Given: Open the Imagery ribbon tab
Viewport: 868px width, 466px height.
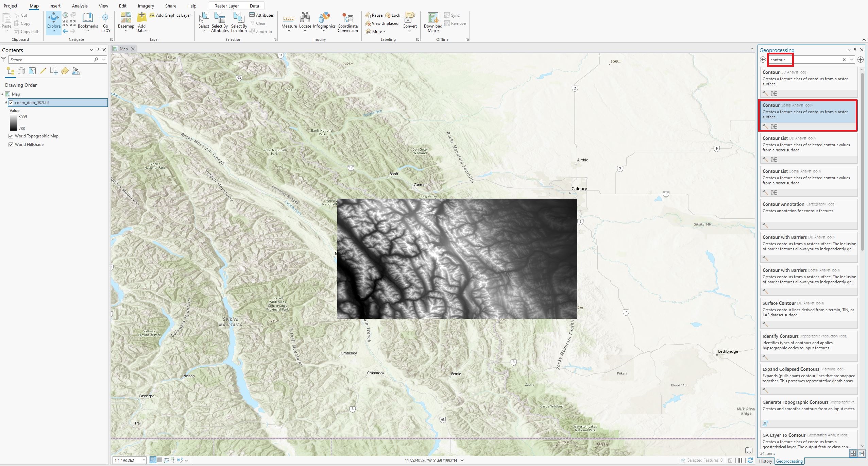Looking at the screenshot, I should click(x=146, y=6).
